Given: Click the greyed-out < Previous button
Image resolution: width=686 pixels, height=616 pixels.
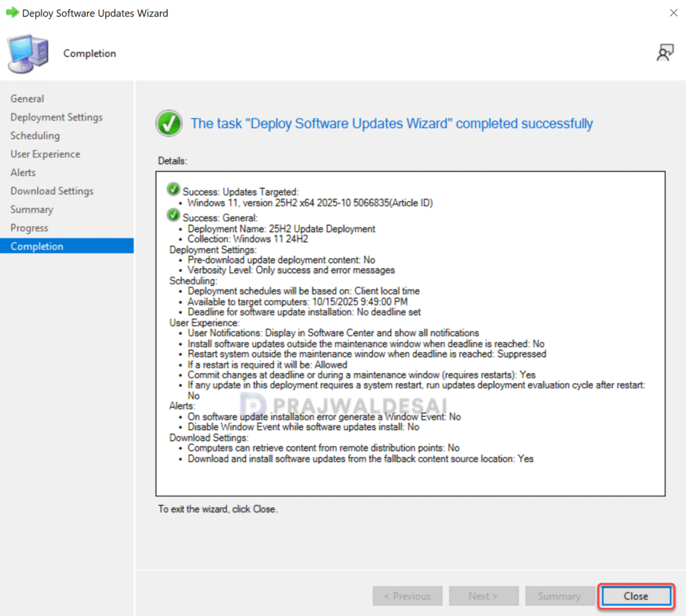Looking at the screenshot, I should click(x=407, y=596).
